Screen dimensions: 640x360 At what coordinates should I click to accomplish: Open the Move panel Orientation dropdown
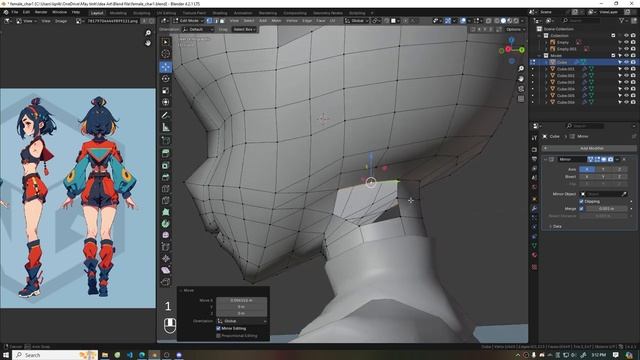tap(242, 321)
